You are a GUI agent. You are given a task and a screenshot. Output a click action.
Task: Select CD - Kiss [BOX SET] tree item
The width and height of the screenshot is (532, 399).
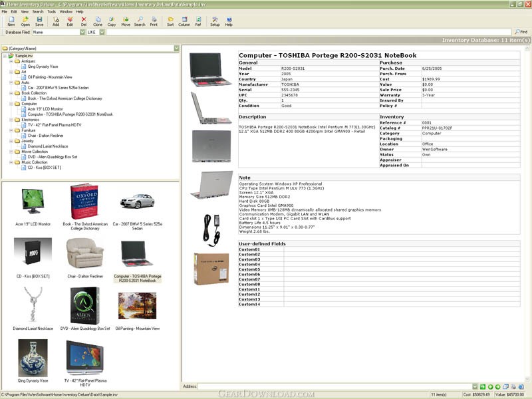(x=44, y=168)
